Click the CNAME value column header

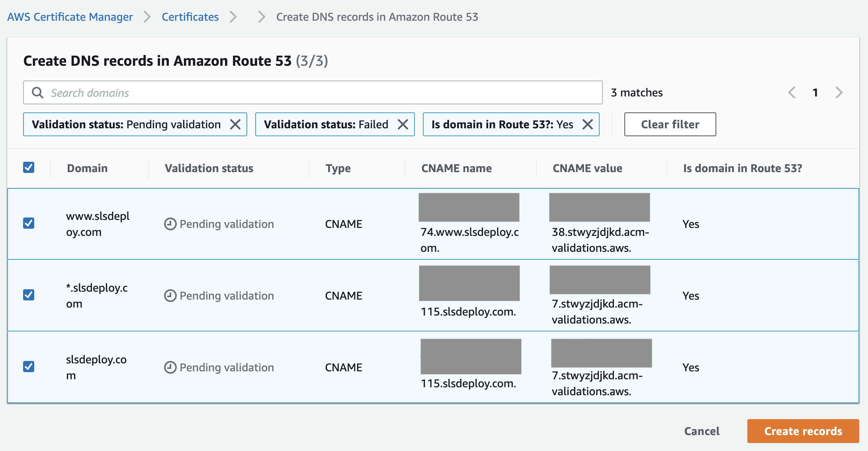(x=587, y=168)
